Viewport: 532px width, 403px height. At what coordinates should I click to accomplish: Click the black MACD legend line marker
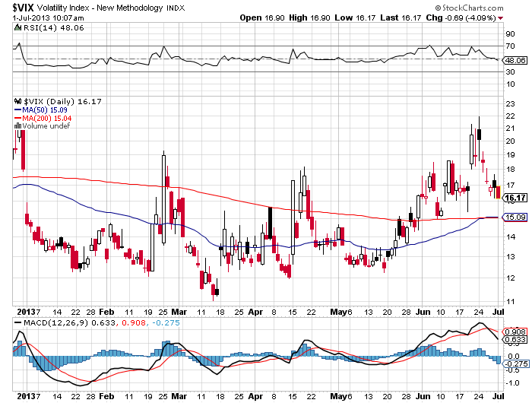tap(17, 322)
